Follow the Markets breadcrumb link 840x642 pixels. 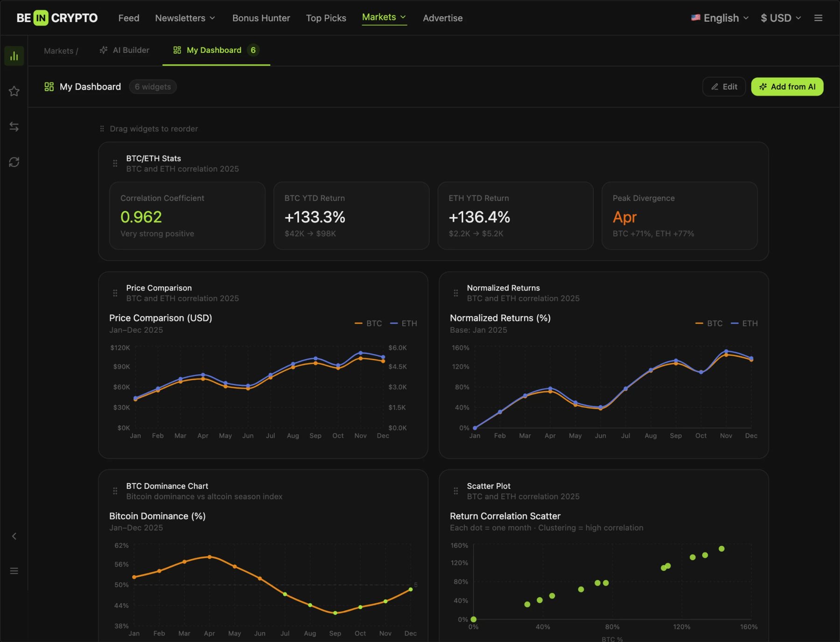click(58, 51)
